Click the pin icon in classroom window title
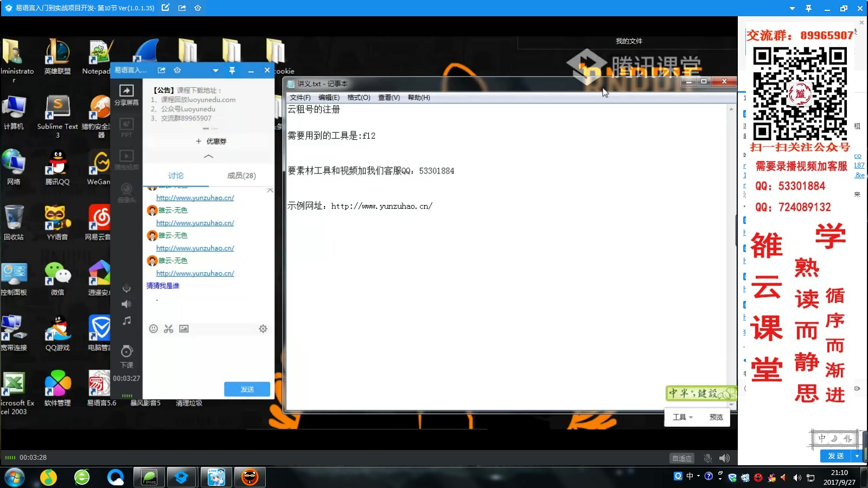The width and height of the screenshot is (868, 488). pyautogui.click(x=232, y=70)
